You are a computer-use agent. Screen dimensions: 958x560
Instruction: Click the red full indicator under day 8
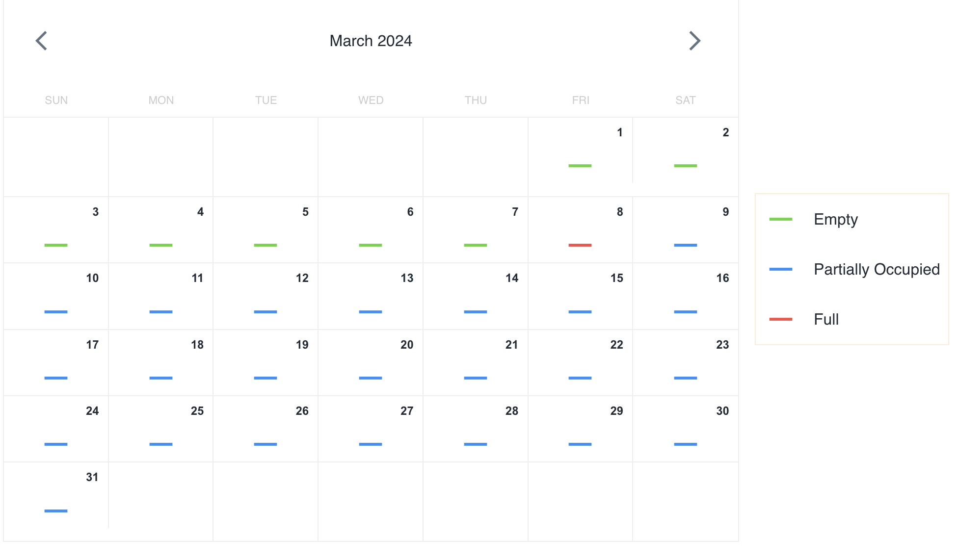(580, 245)
